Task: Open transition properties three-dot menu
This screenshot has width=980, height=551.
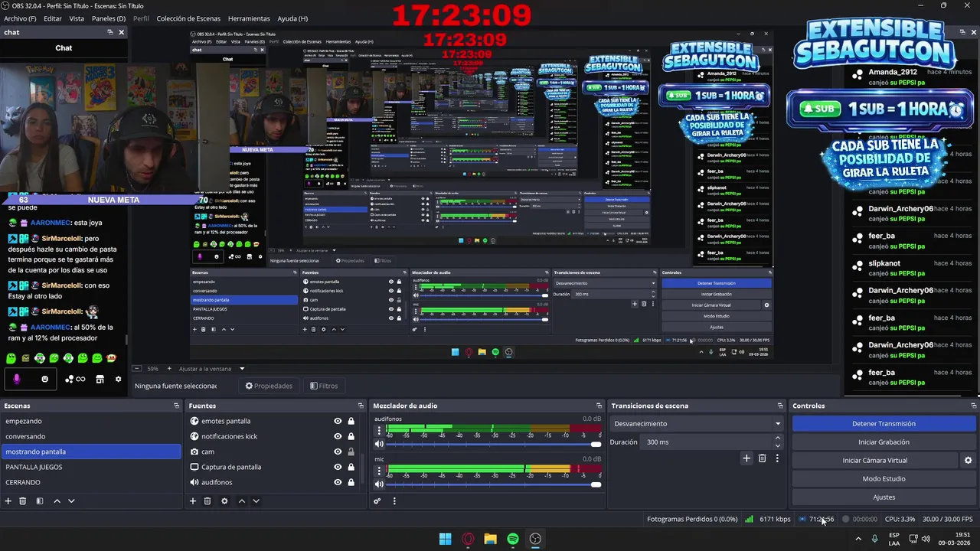Action: click(x=777, y=458)
